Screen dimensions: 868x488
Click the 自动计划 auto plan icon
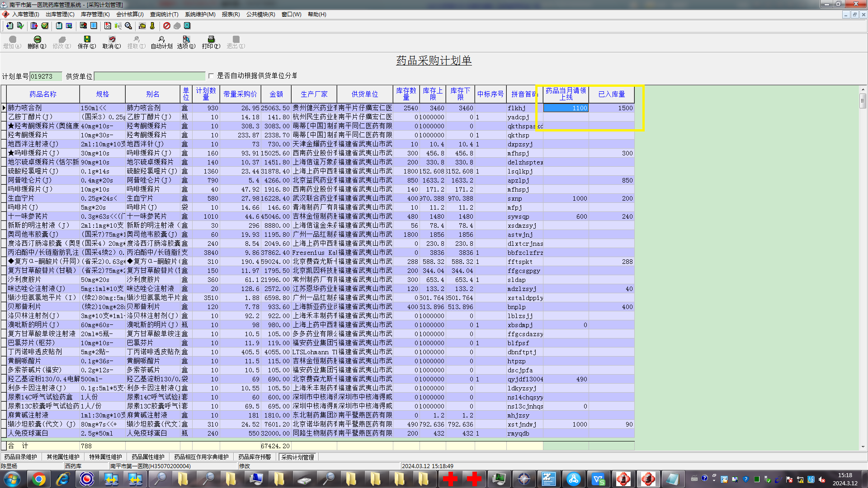tap(161, 40)
